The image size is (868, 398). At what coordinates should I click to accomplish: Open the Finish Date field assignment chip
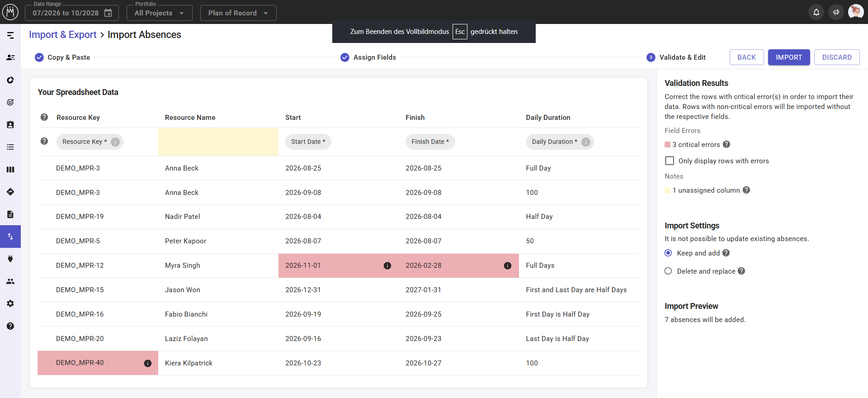pyautogui.click(x=430, y=142)
